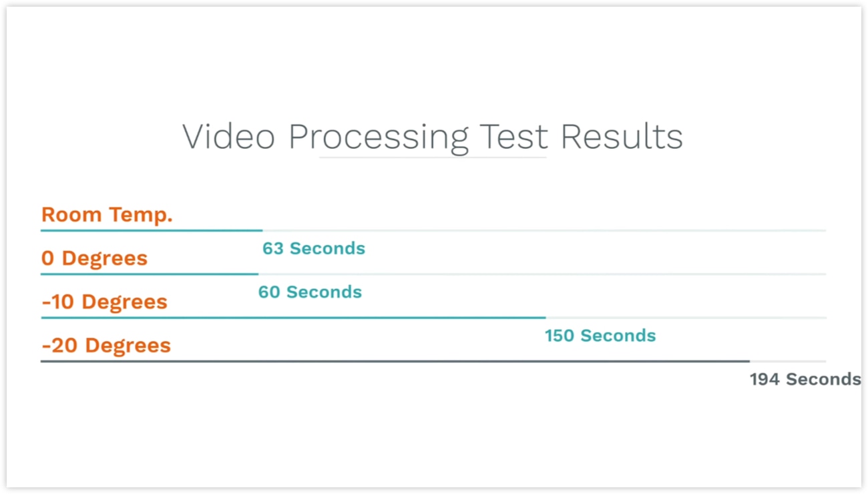Click the "63 Seconds" value text
Screen dimensions: 868x494
(x=314, y=248)
